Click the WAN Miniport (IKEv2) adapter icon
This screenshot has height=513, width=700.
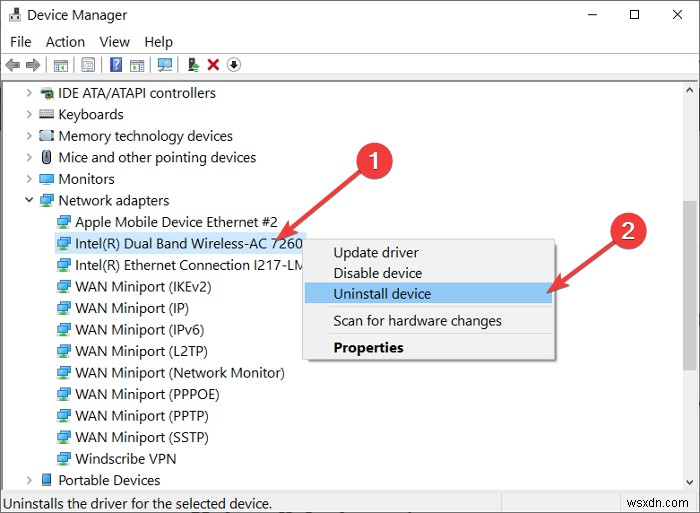point(63,287)
